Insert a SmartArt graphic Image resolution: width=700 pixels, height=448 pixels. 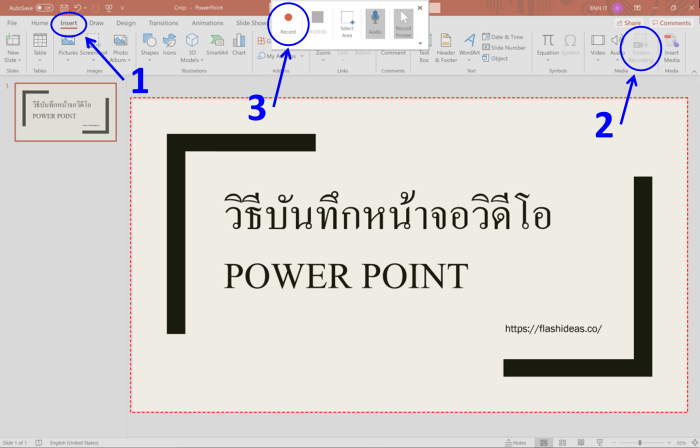(x=217, y=45)
